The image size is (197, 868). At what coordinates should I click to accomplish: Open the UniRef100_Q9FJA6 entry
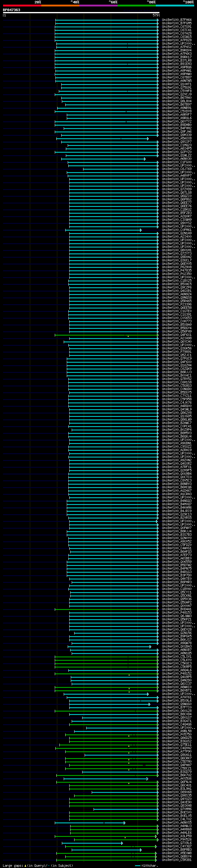pyautogui.click(x=177, y=132)
